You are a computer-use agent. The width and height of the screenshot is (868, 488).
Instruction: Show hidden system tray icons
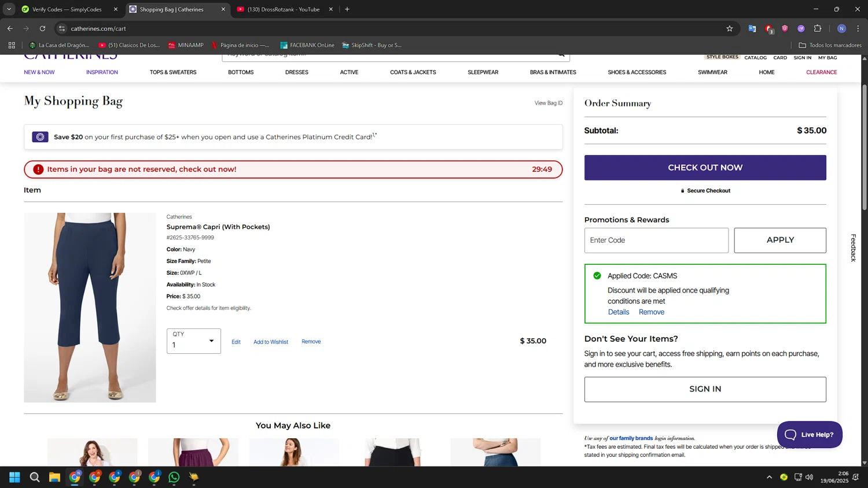(x=769, y=477)
